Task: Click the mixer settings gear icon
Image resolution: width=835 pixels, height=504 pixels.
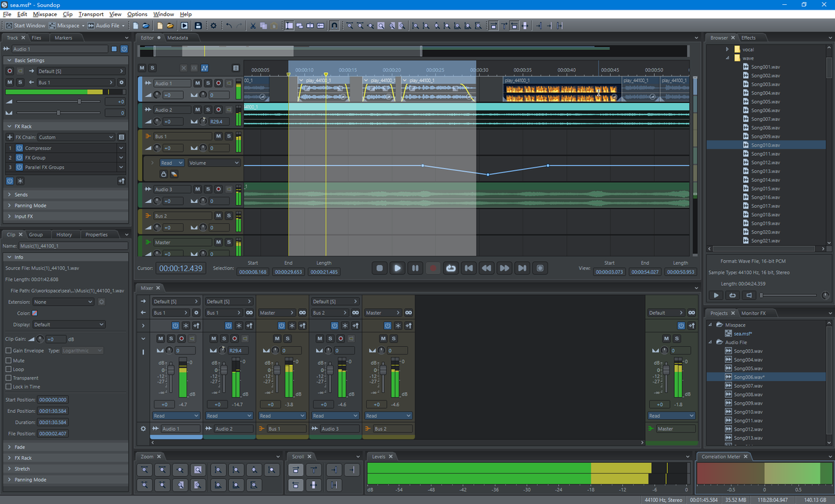Action: click(143, 429)
